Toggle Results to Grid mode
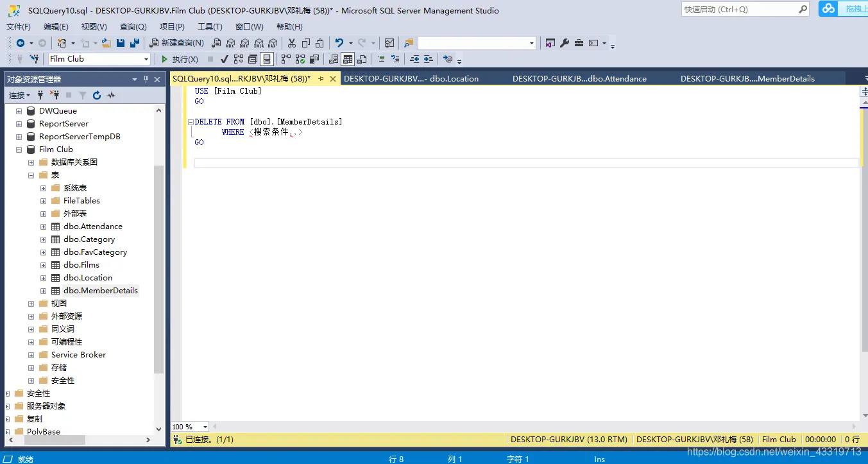The width and height of the screenshot is (868, 464). point(348,59)
